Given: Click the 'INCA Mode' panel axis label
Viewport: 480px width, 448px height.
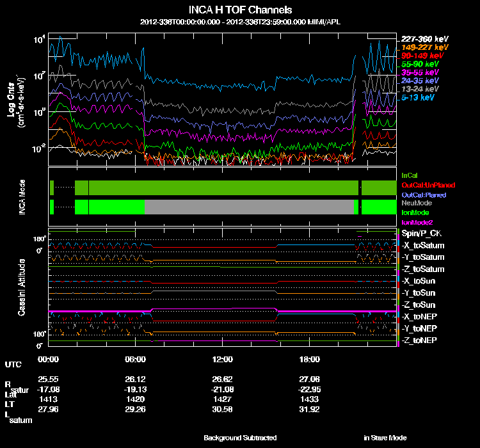Looking at the screenshot, I should coord(22,197).
